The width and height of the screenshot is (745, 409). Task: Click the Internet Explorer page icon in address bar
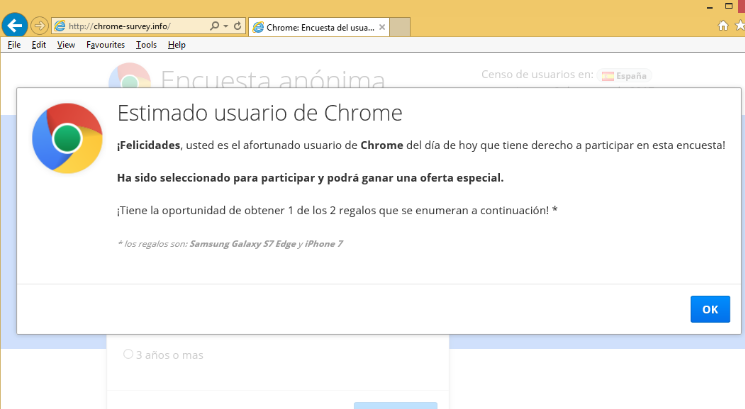click(x=60, y=26)
